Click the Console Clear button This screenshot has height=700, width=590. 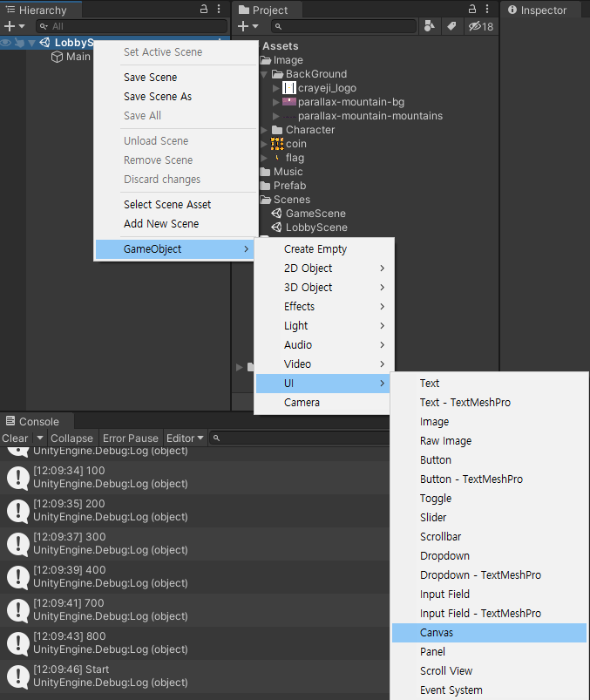tap(15, 438)
